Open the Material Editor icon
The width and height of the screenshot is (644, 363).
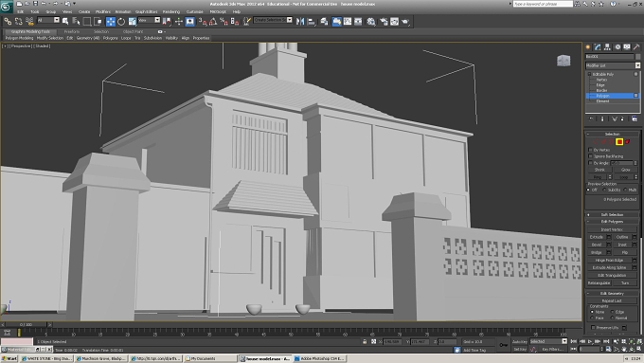coord(371,22)
